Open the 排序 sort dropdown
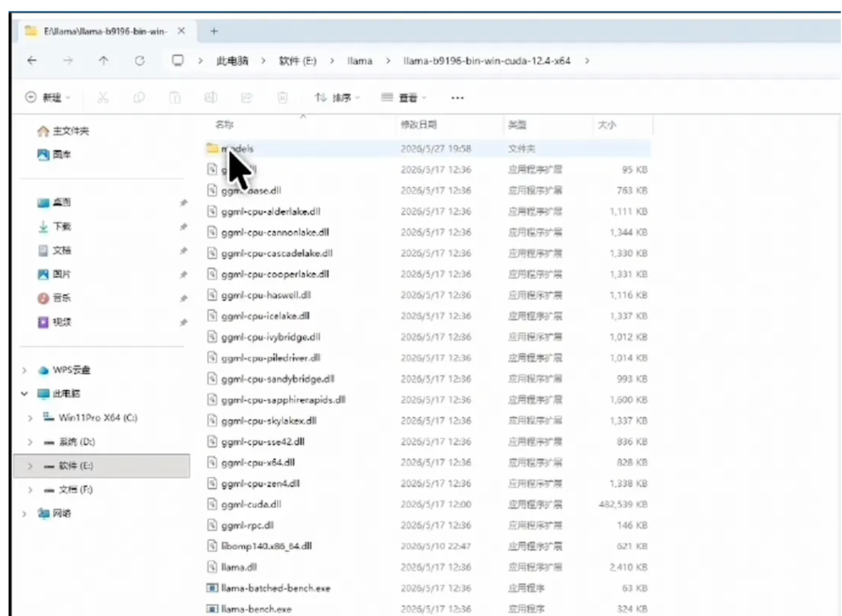 click(x=337, y=97)
